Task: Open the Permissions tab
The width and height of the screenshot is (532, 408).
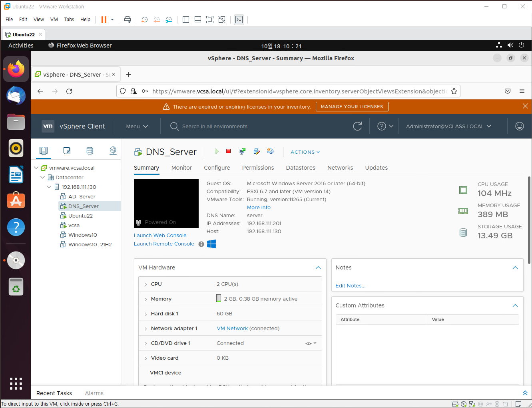Action: 258,168
